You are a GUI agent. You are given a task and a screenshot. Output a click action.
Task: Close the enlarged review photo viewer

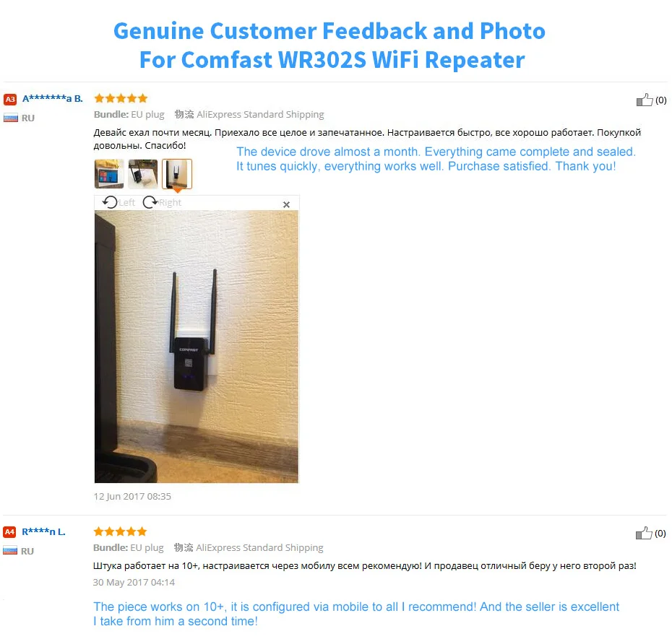(286, 205)
